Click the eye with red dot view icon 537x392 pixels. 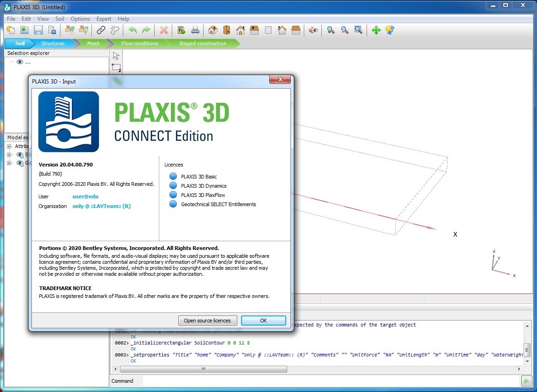click(313, 30)
